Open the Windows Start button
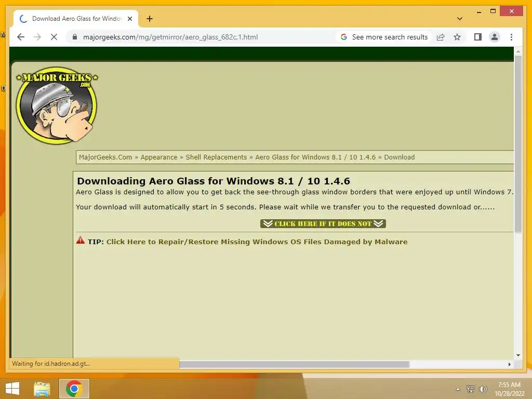532x399 pixels. (x=12, y=389)
